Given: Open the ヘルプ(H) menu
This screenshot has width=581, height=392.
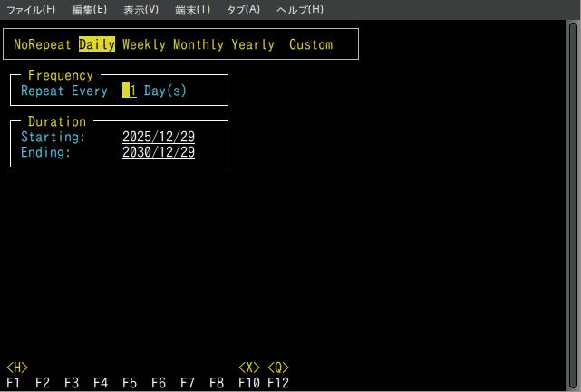Looking at the screenshot, I should click(300, 9).
